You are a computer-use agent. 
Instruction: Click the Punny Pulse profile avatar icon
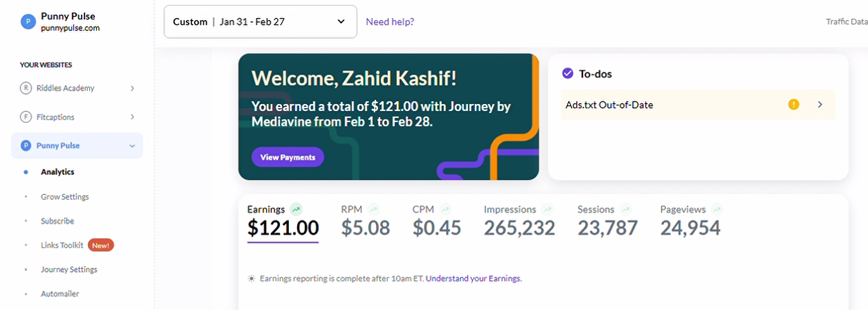[28, 22]
